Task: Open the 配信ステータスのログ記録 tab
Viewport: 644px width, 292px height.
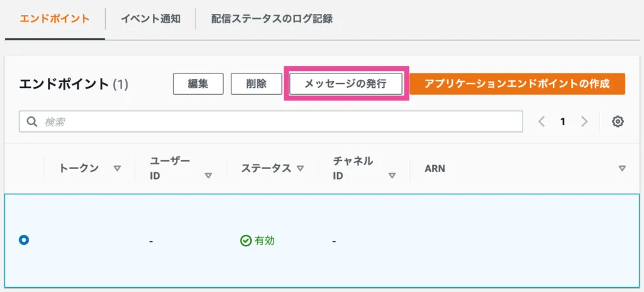Action: (x=272, y=19)
